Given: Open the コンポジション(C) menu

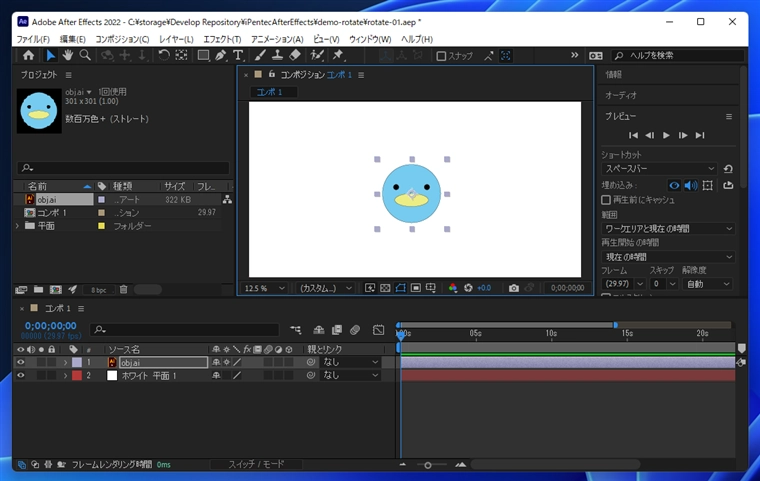Looking at the screenshot, I should pyautogui.click(x=122, y=39).
